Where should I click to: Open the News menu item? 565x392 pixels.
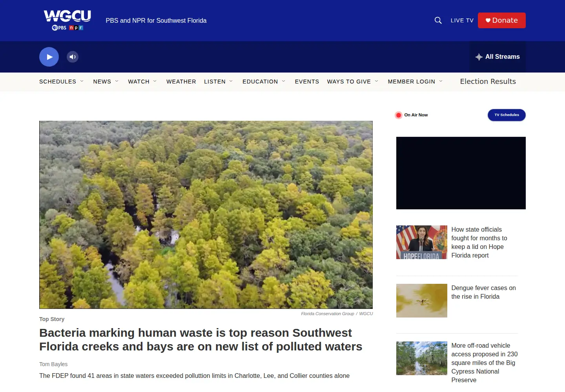pyautogui.click(x=102, y=82)
